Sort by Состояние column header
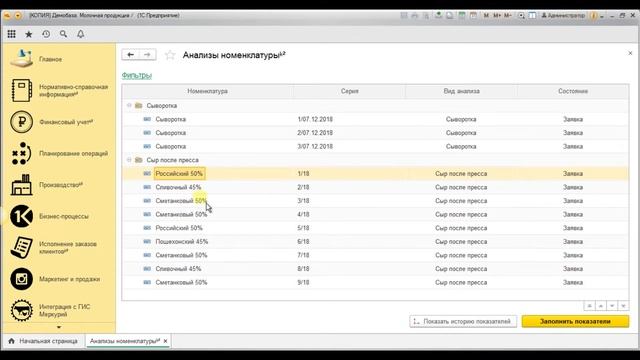640x360 pixels. 573,91
